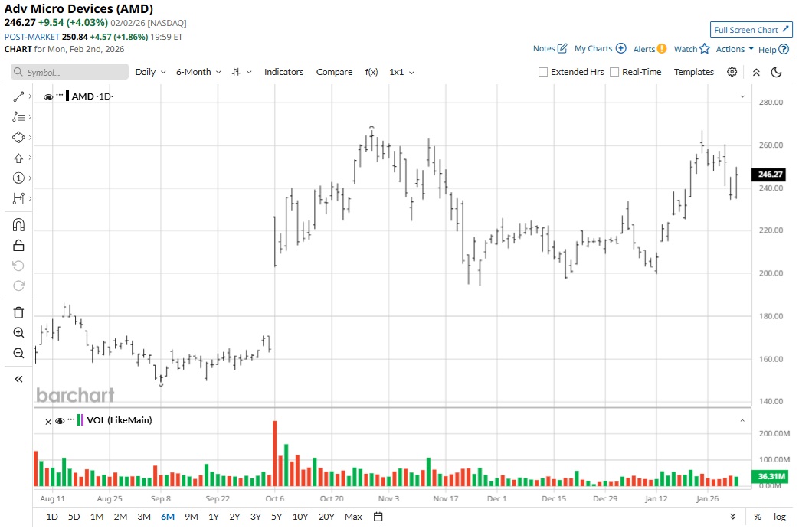This screenshot has width=812, height=532.
Task: Open VOL indicator more options
Action: pos(71,419)
